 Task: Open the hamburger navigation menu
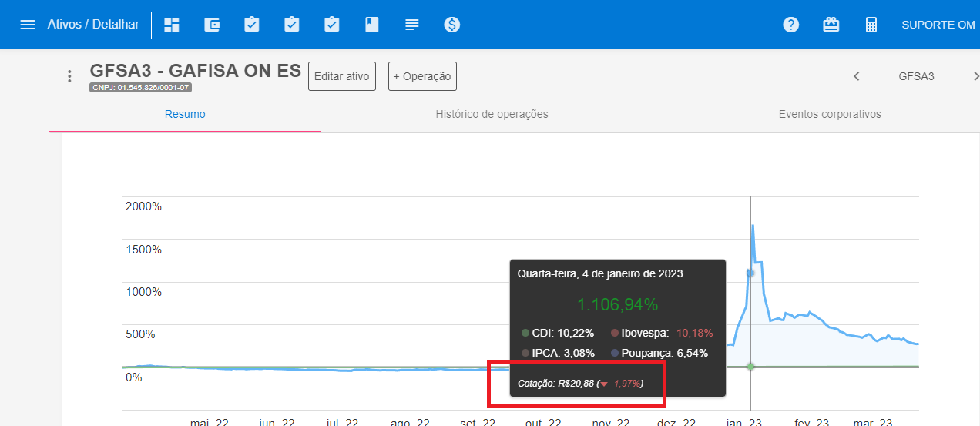(x=28, y=25)
